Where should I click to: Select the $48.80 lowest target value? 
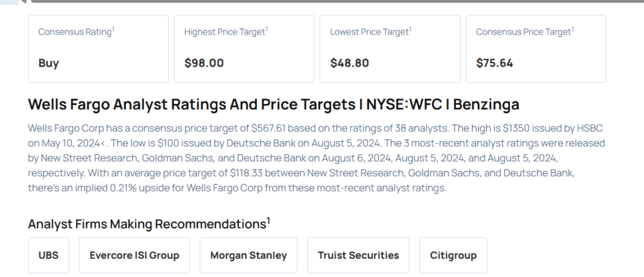[350, 63]
